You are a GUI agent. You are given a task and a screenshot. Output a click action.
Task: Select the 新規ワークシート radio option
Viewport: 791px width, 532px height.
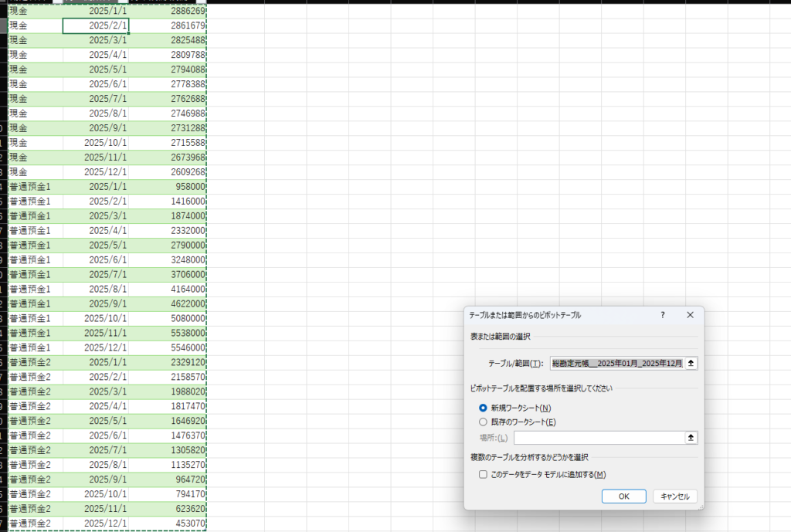pyautogui.click(x=484, y=408)
